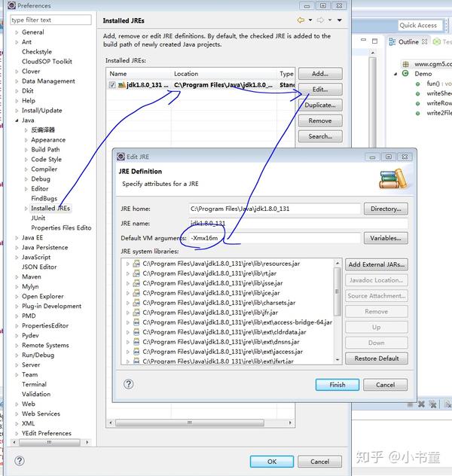This screenshot has width=452, height=476.
Task: Click the Add... button for installed JREs
Action: (320, 74)
